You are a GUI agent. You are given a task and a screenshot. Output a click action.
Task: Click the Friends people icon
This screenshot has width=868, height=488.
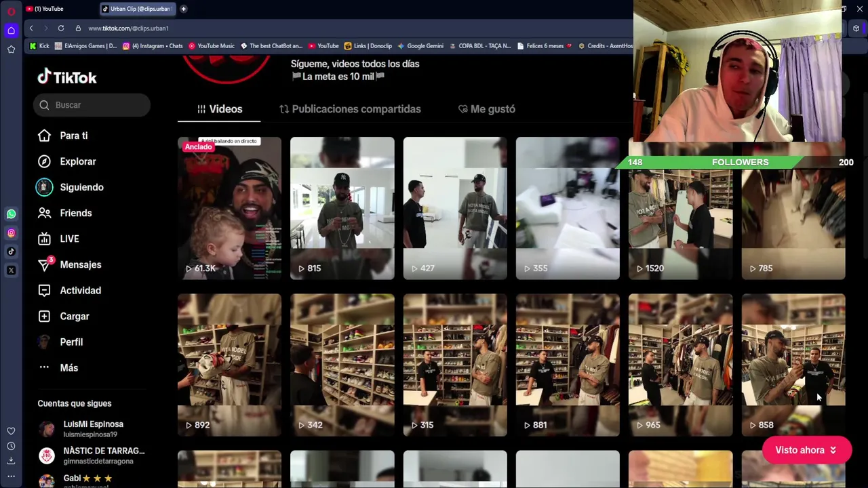click(x=44, y=213)
